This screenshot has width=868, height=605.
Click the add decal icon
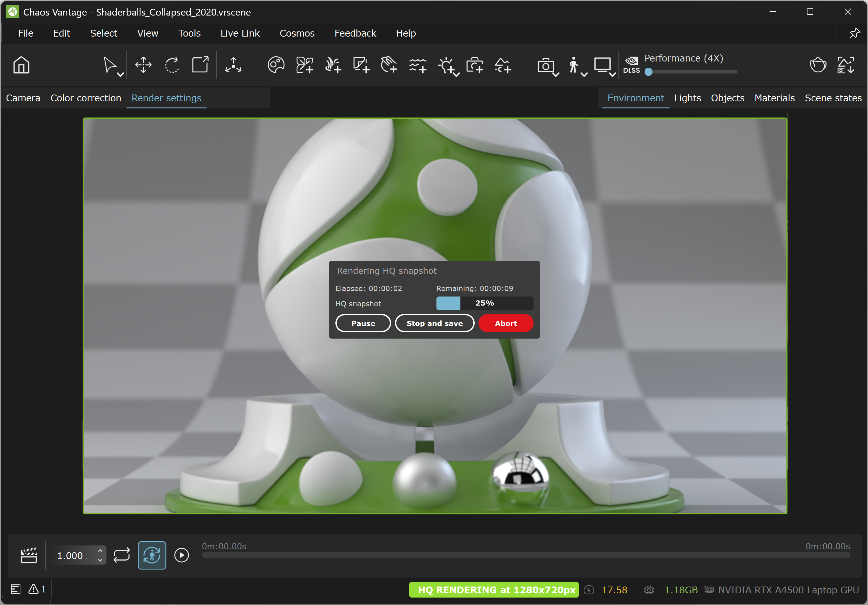[361, 65]
